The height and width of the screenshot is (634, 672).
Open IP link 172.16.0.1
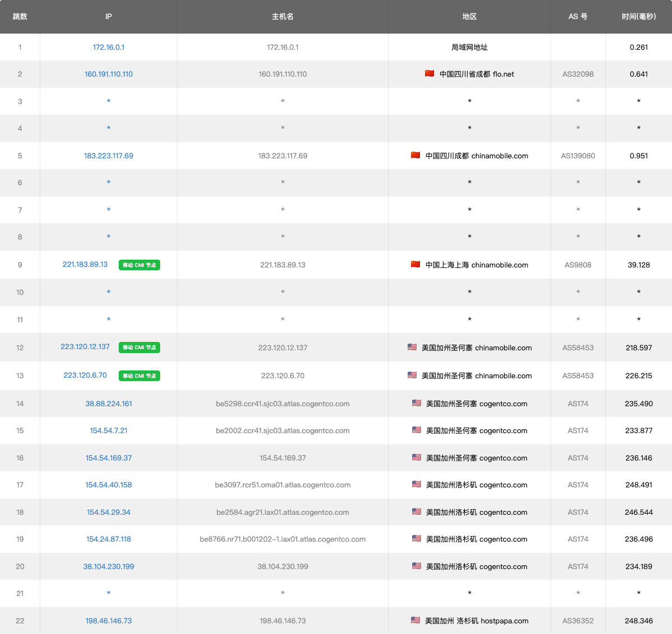click(x=109, y=47)
